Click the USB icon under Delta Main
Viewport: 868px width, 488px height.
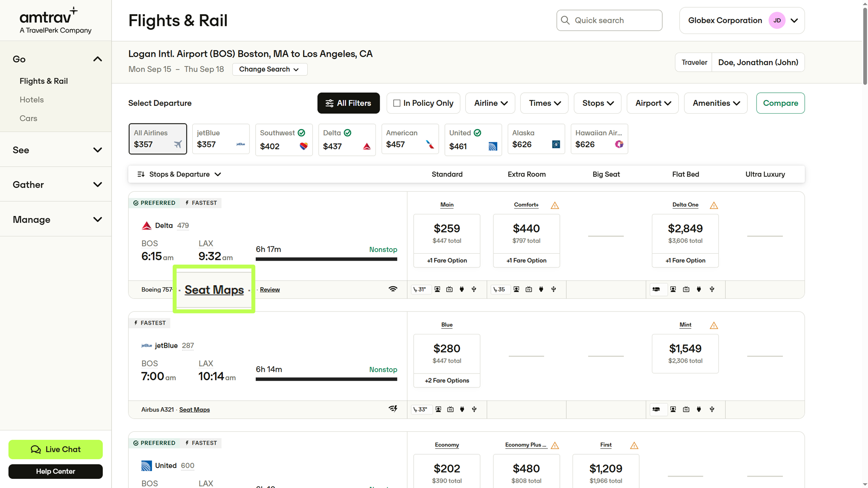pos(474,289)
